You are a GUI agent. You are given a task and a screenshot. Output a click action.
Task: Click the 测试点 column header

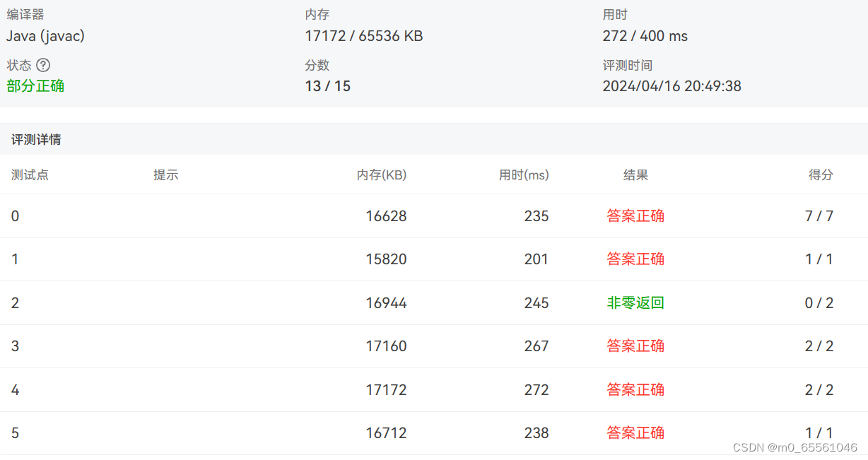click(x=30, y=175)
